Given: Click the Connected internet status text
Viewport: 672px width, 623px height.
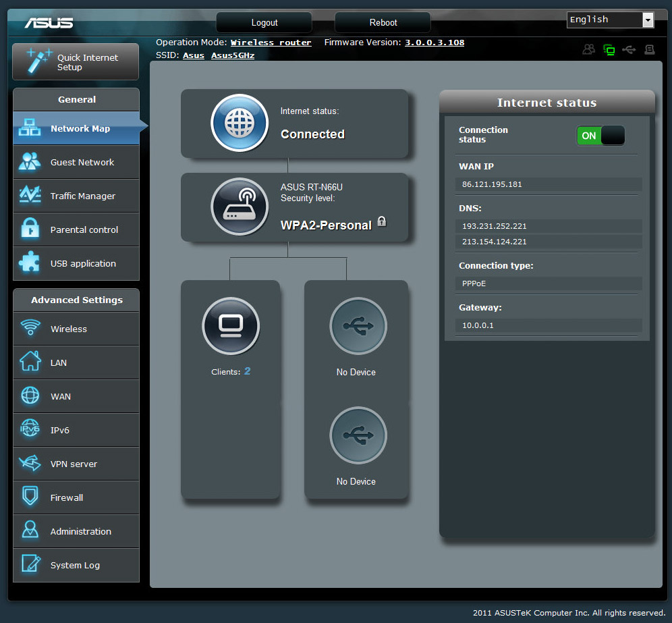Looking at the screenshot, I should [312, 134].
